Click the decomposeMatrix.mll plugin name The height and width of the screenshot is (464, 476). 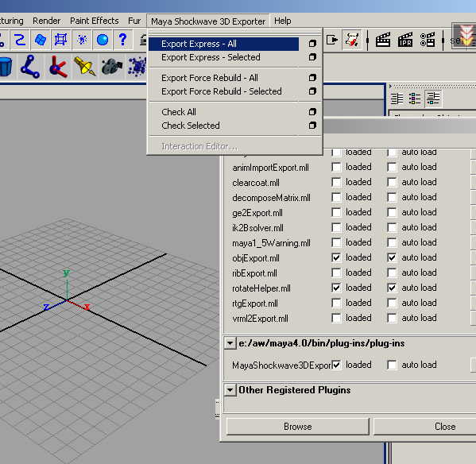point(271,198)
